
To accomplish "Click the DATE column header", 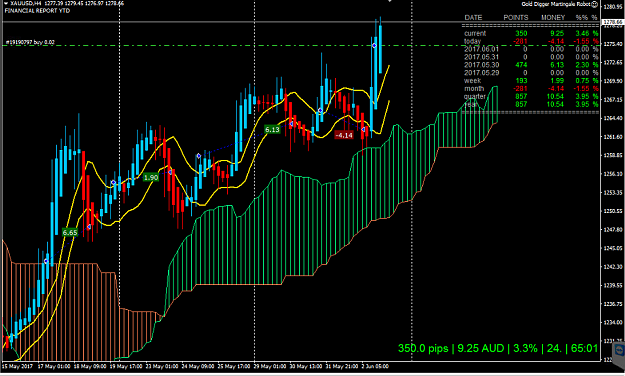I will (x=473, y=18).
